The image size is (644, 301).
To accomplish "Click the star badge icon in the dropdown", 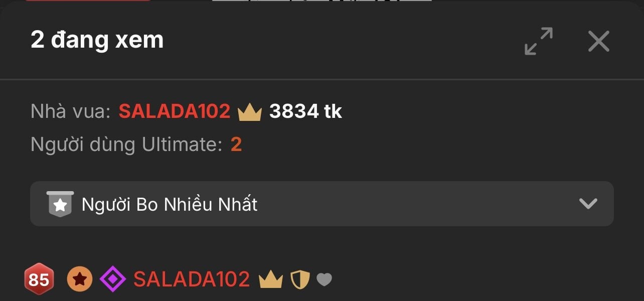I will coord(60,204).
